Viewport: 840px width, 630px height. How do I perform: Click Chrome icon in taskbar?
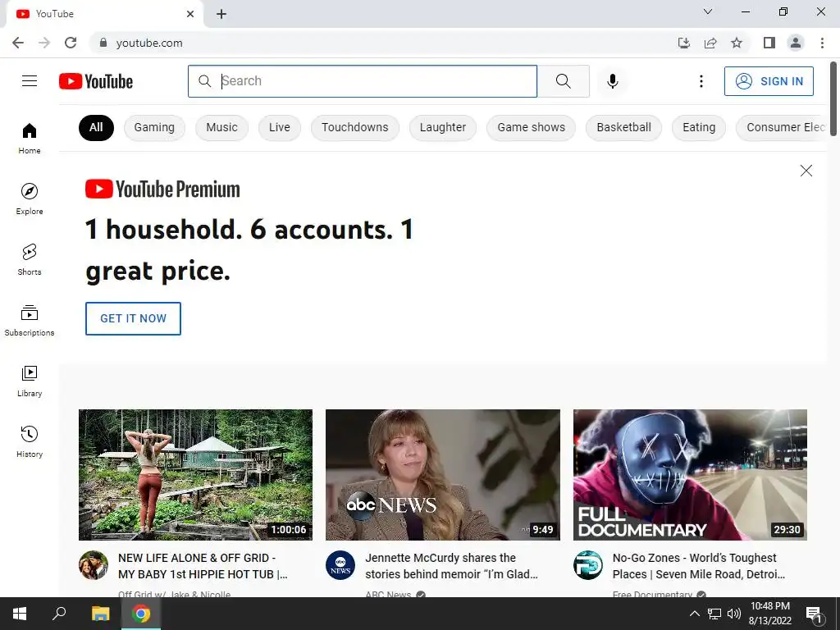tap(141, 614)
